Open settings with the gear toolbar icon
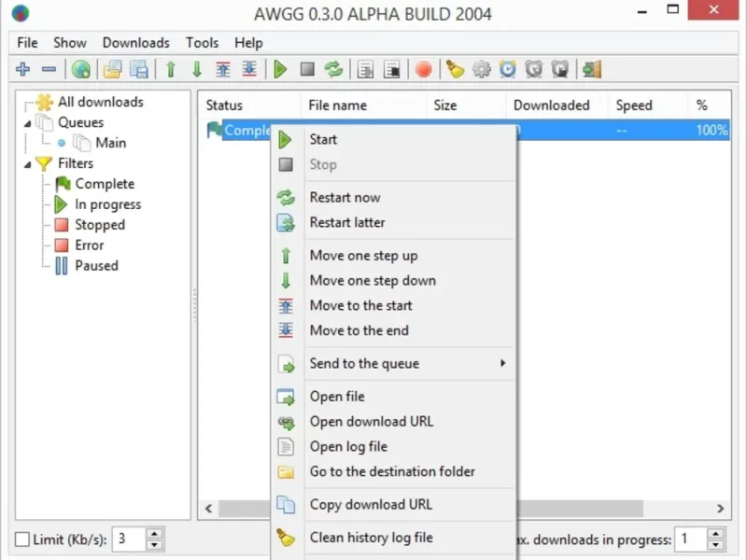Screen dimensions: 747x560 (x=481, y=69)
